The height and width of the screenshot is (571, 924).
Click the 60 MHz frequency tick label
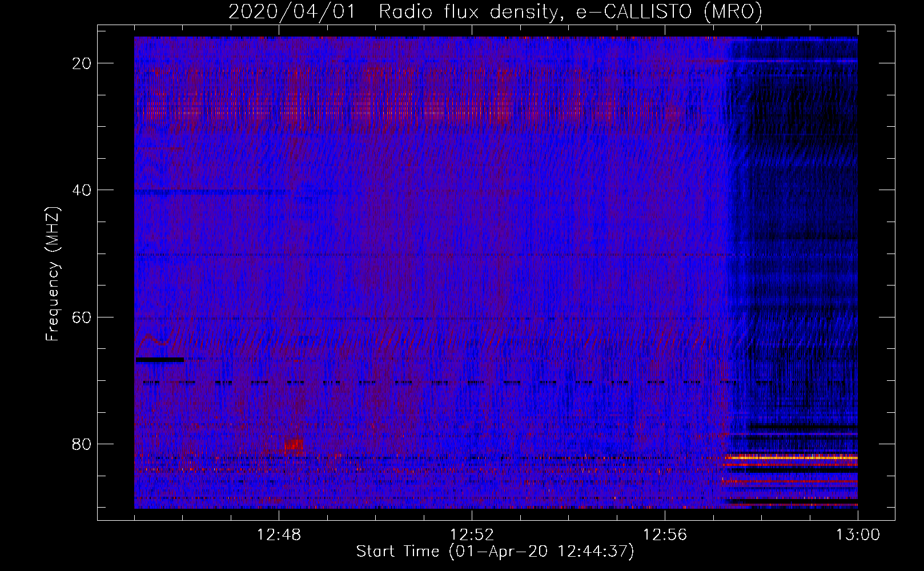click(82, 317)
